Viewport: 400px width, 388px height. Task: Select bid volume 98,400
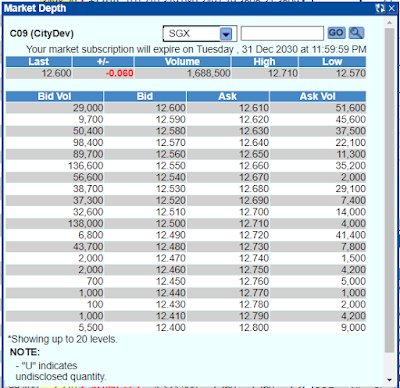coord(88,143)
